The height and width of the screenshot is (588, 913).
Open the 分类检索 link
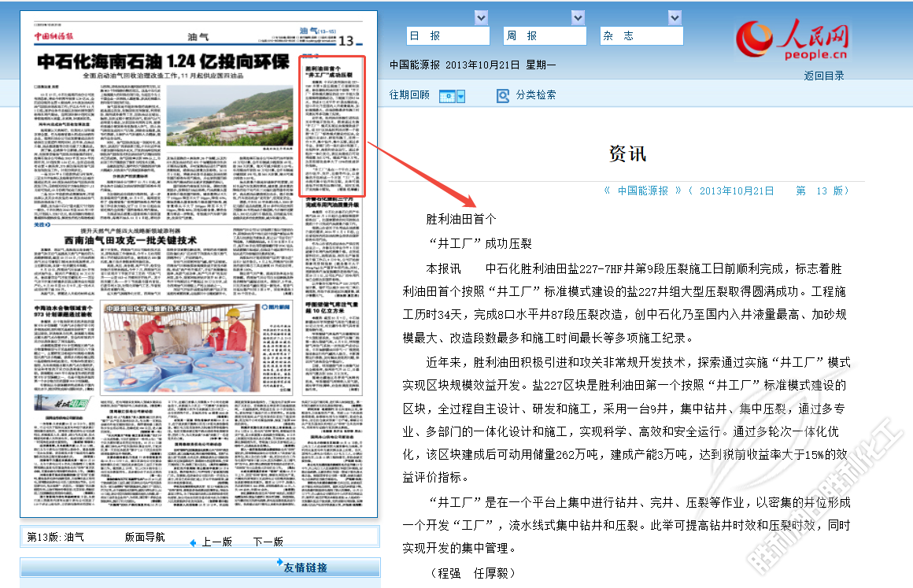pyautogui.click(x=536, y=95)
